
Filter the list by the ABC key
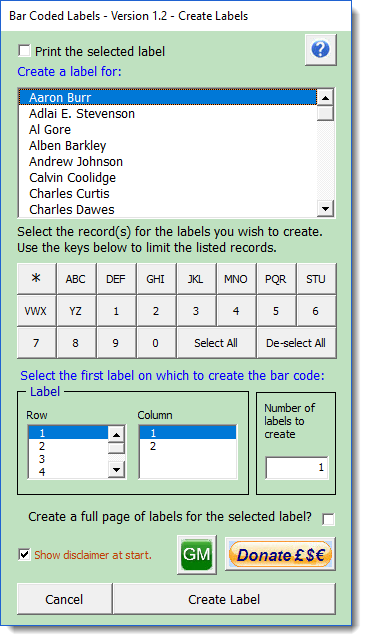click(76, 279)
